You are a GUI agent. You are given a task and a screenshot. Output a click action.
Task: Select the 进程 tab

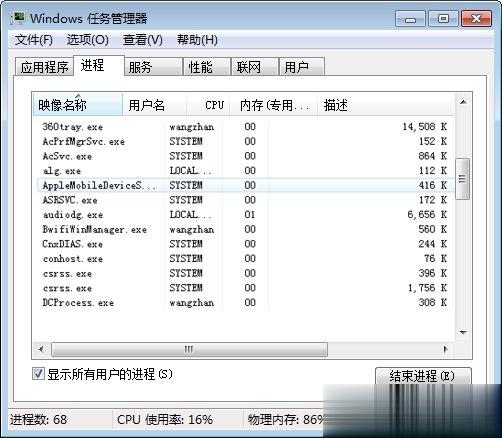(99, 65)
